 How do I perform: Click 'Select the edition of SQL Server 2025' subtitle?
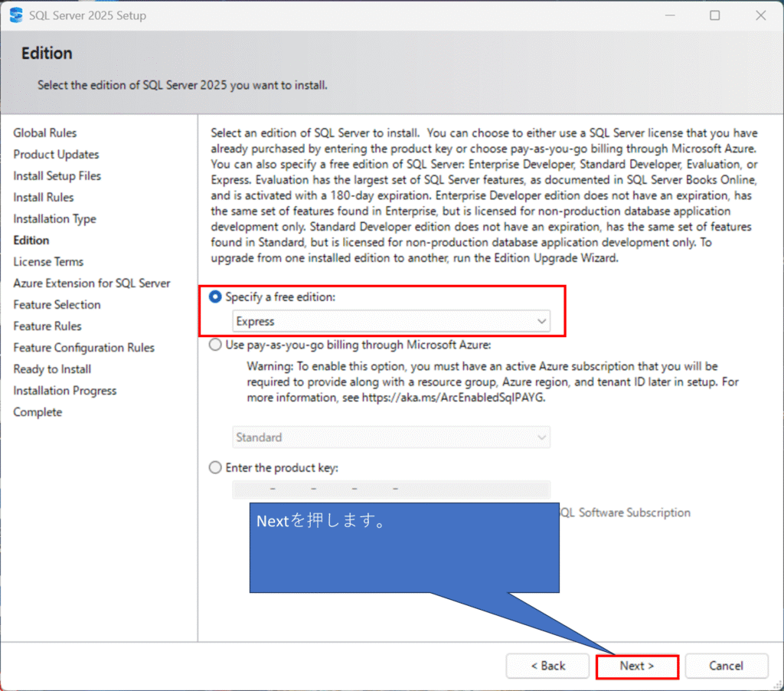(x=182, y=85)
